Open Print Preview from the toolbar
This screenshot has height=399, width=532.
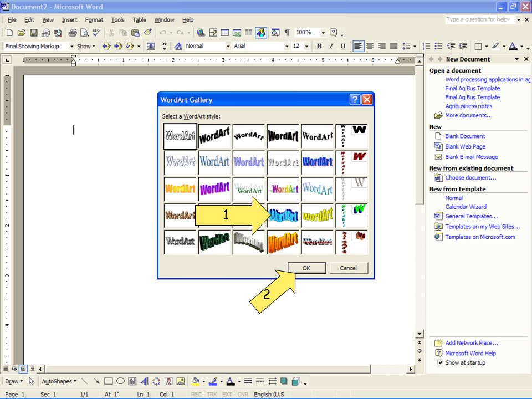point(84,33)
